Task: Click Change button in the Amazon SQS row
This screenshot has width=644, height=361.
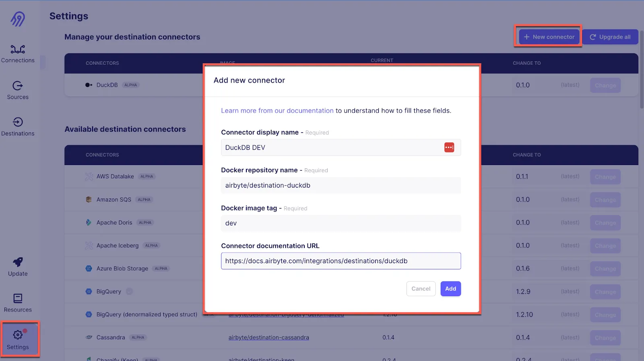Action: click(x=605, y=200)
